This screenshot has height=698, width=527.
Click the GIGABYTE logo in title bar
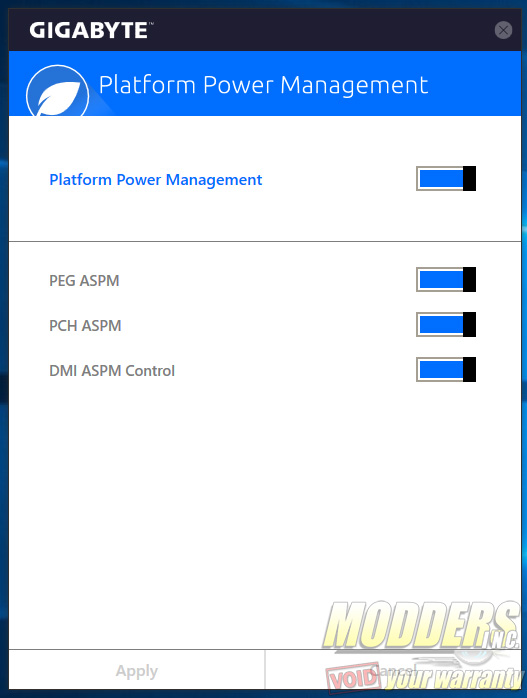coord(91,30)
